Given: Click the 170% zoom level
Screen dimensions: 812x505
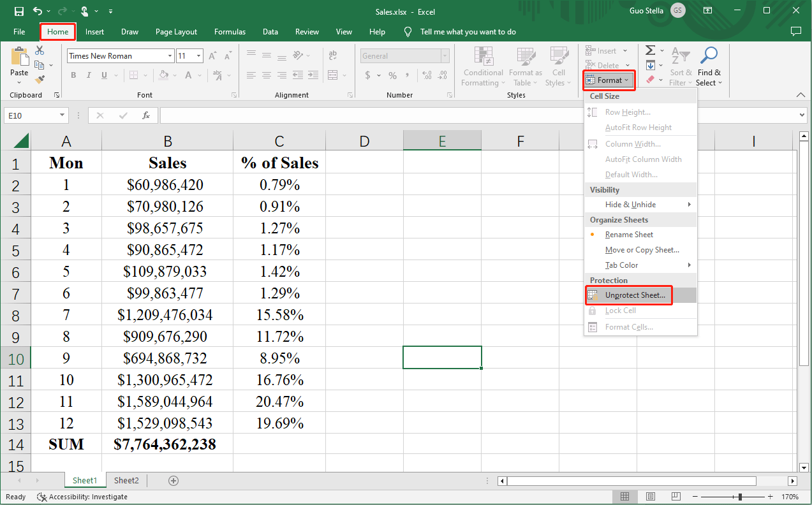Looking at the screenshot, I should (790, 497).
